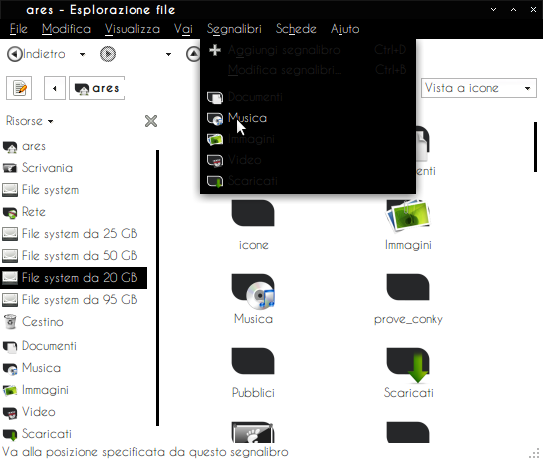Image resolution: width=543 pixels, height=461 pixels.
Task: Choose Modifica segnalibri in menu
Action: point(308,70)
